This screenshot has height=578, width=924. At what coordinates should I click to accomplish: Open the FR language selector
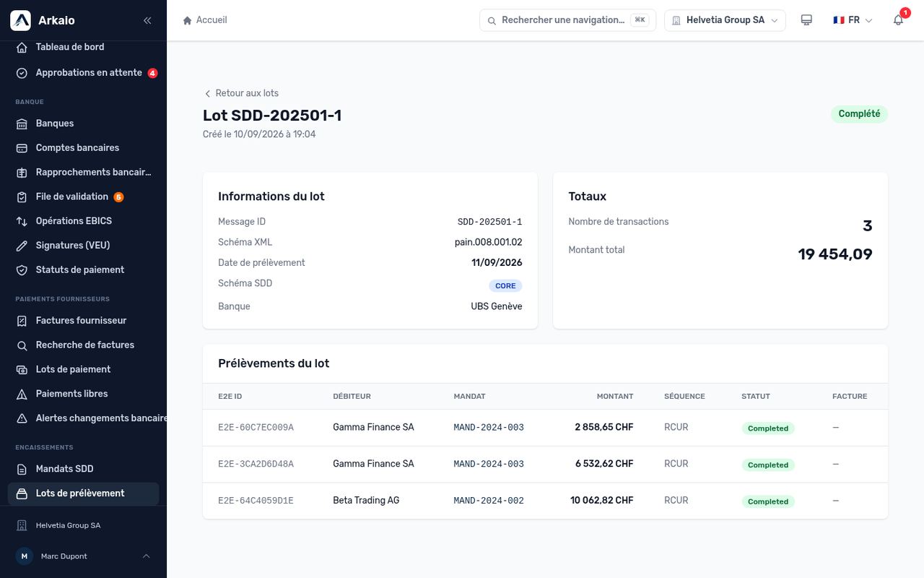point(853,20)
